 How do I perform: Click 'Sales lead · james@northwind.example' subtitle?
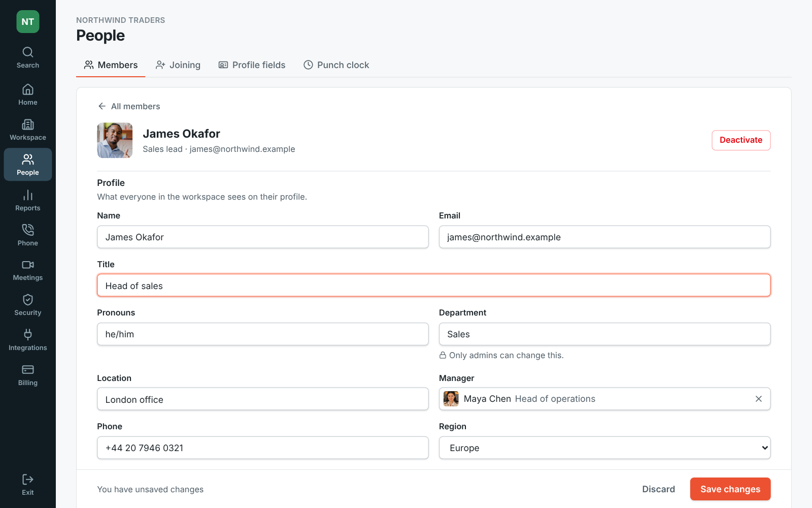tap(219, 149)
